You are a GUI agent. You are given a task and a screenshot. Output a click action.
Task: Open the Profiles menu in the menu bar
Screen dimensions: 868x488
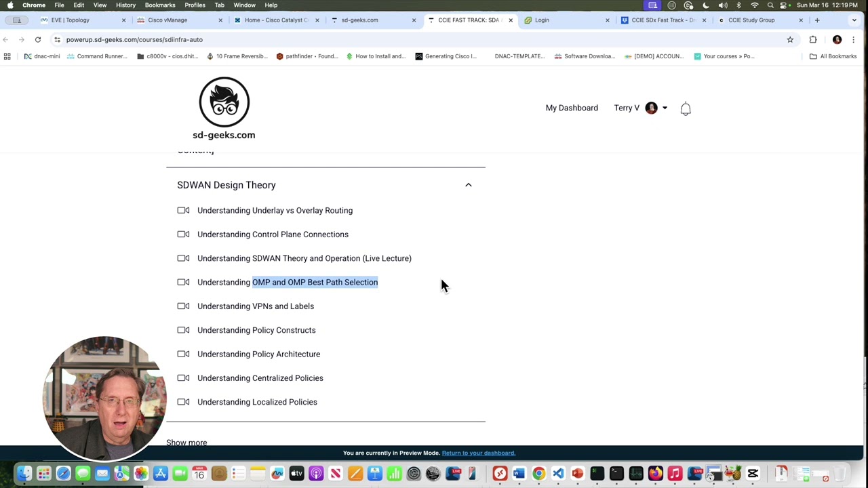195,5
